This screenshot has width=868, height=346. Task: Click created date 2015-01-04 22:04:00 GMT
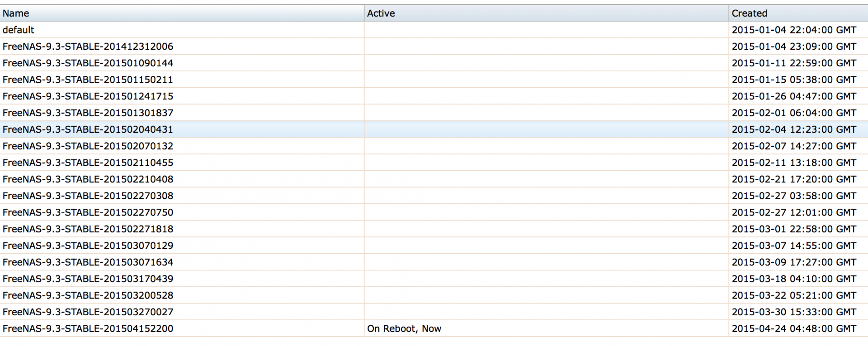(794, 30)
